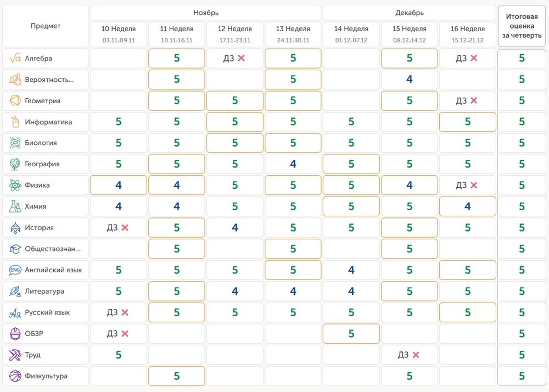Click the Algebra square-root icon
This screenshot has height=392, width=549.
[15, 58]
